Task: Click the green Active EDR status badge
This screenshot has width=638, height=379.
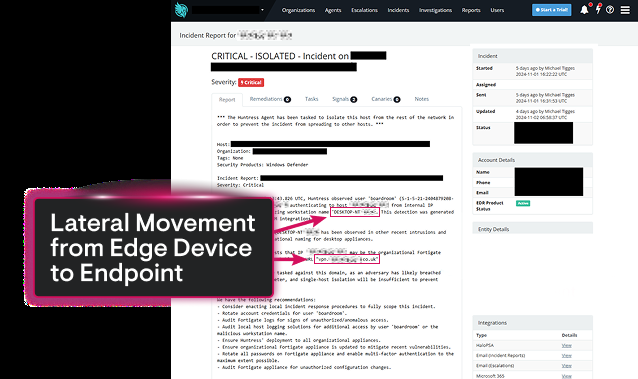Action: pos(523,203)
